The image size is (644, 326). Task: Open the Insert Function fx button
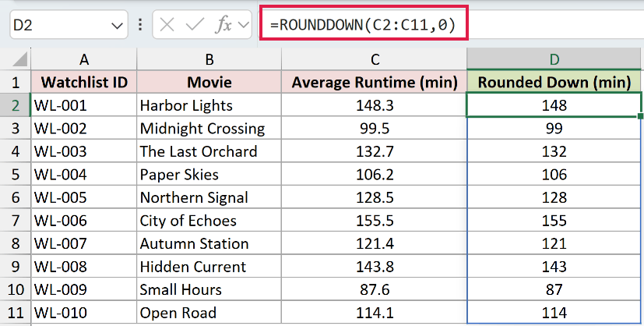coord(223,25)
